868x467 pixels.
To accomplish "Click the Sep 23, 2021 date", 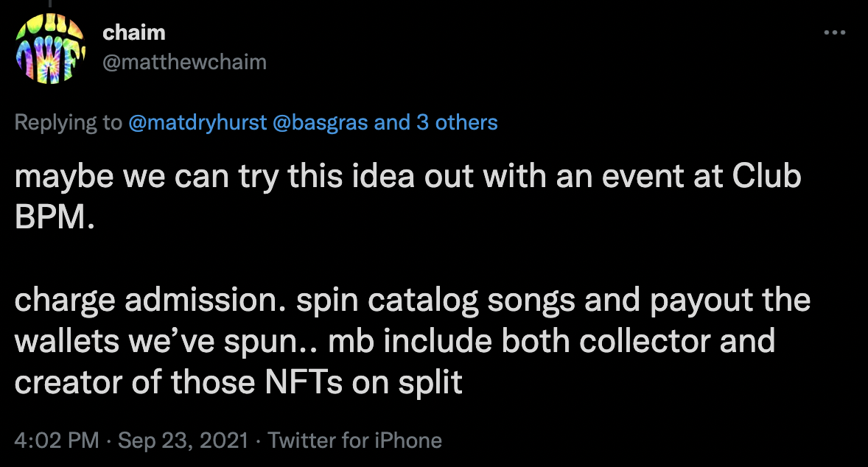I will click(182, 440).
